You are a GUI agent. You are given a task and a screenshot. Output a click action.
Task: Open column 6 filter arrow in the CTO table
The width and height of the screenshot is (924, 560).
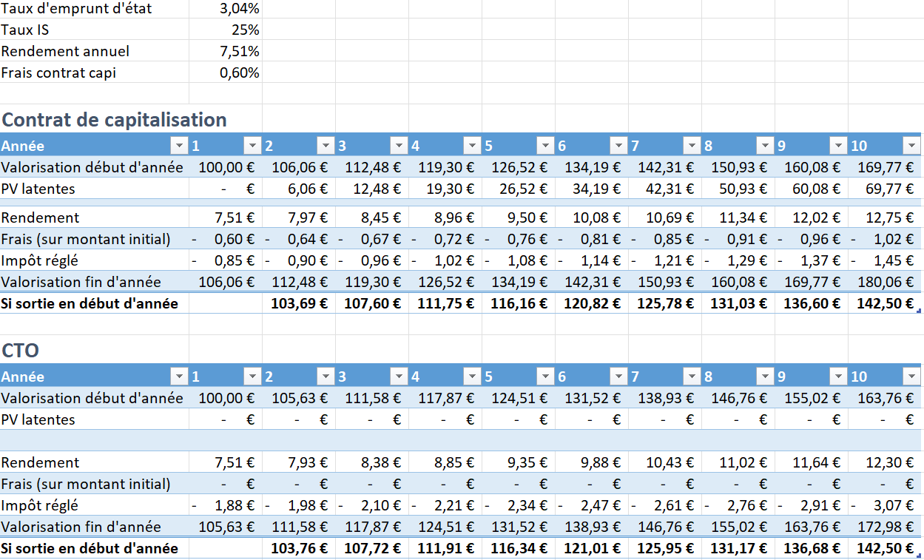(x=618, y=377)
